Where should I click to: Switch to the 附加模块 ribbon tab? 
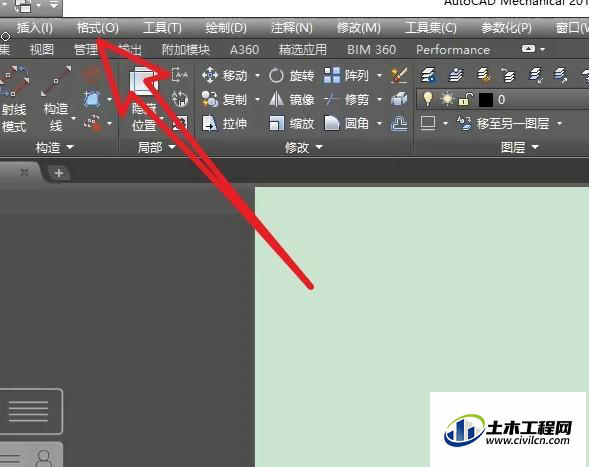coord(186,50)
